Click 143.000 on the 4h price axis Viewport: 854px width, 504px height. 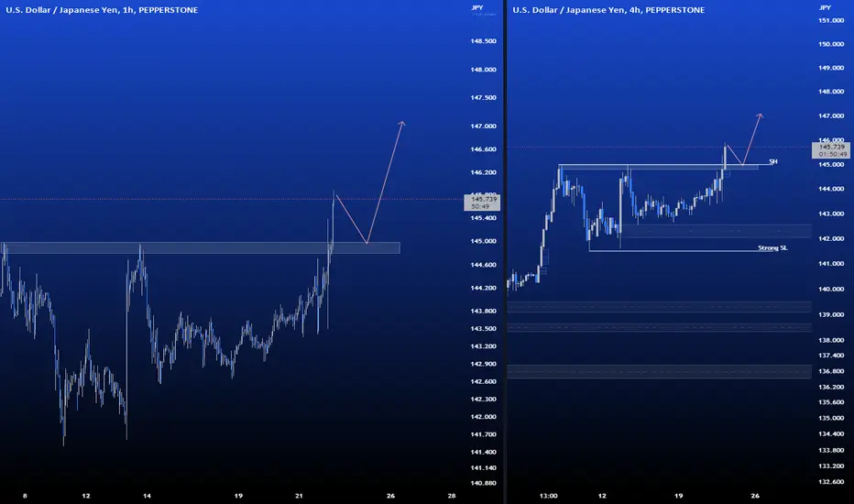pyautogui.click(x=831, y=214)
